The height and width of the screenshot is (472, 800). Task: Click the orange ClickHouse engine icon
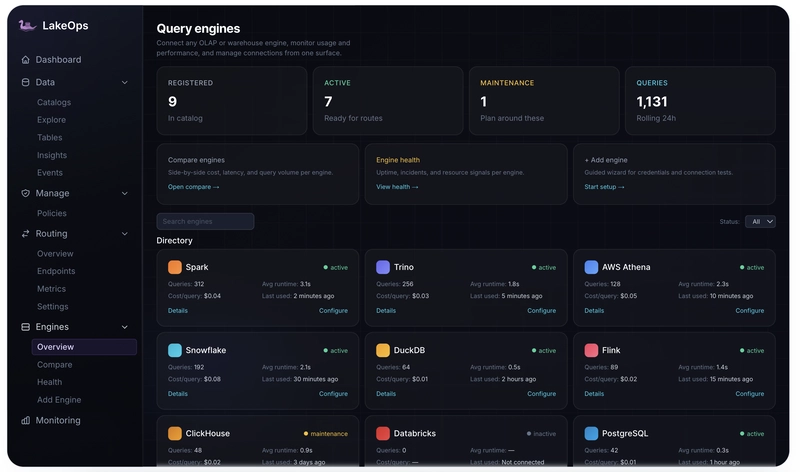[175, 434]
